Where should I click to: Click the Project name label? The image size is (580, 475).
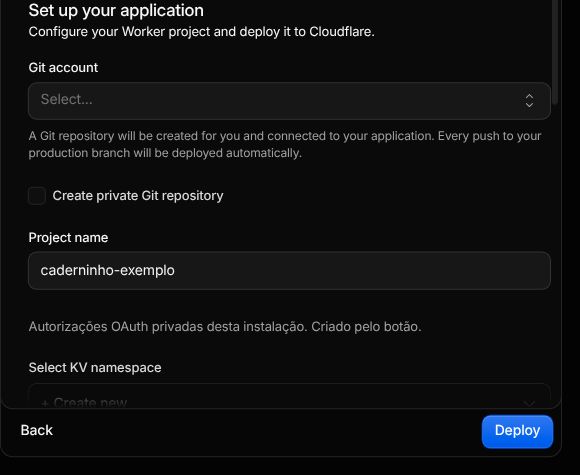pyautogui.click(x=68, y=238)
